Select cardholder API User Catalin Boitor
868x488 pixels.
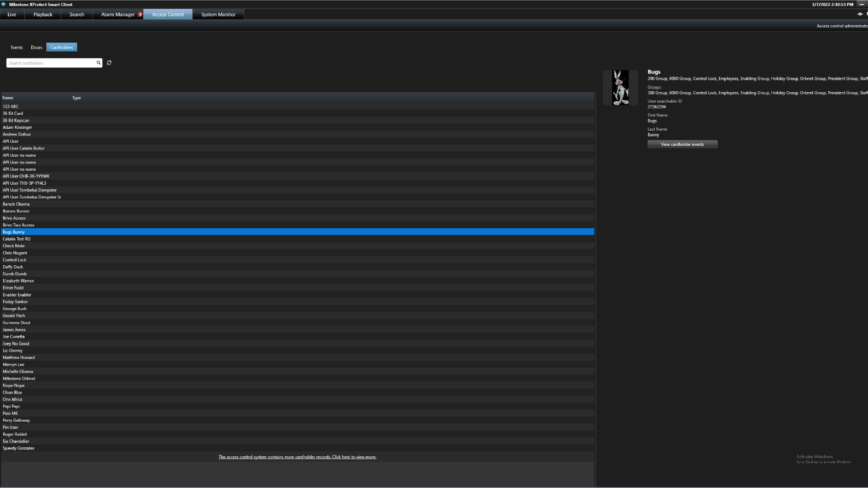pyautogui.click(x=297, y=148)
